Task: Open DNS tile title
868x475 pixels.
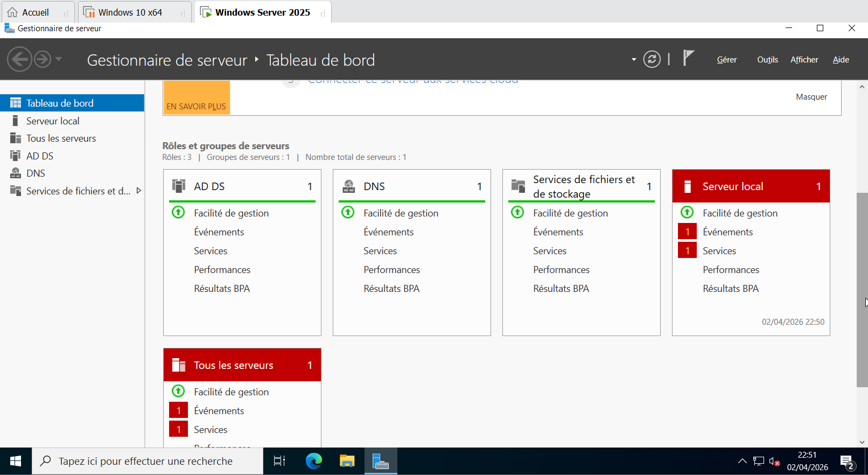Action: [x=374, y=186]
